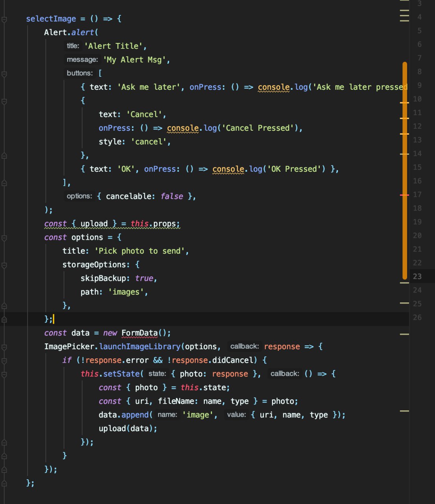The width and height of the screenshot is (435, 504).
Task: Click fold end marker beside '],' line
Action: (x=4, y=183)
